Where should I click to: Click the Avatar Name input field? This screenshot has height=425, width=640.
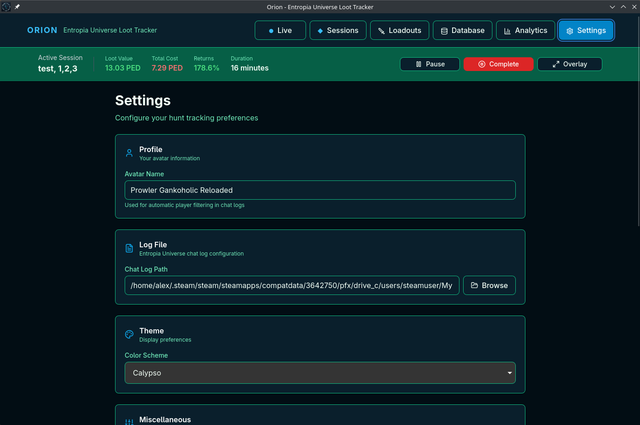click(x=320, y=190)
